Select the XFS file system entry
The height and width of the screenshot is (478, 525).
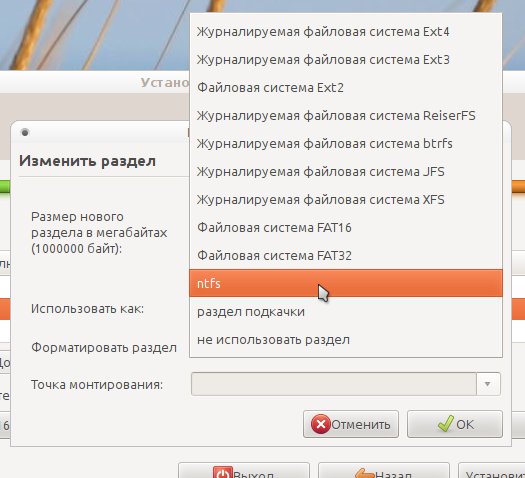346,200
